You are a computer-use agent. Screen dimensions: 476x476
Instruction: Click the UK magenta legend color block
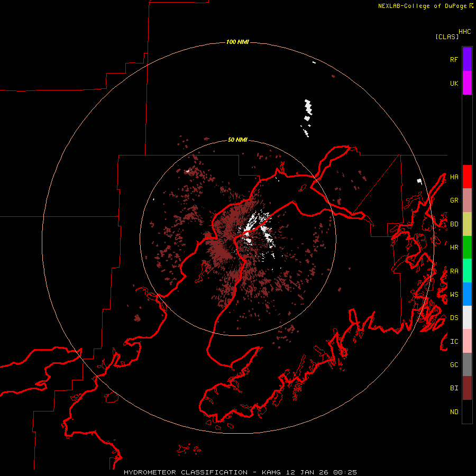pyautogui.click(x=467, y=83)
